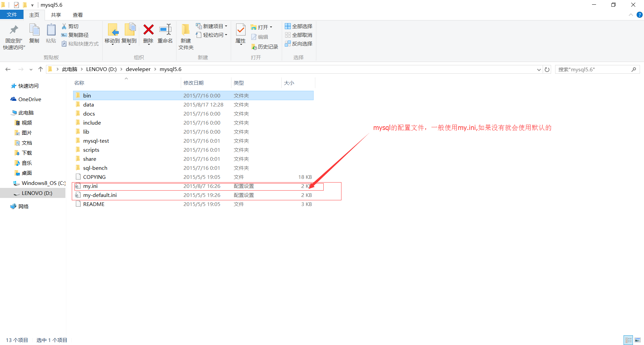Image resolution: width=644 pixels, height=345 pixels.
Task: Open the File (文件) tab
Action: (x=12, y=15)
